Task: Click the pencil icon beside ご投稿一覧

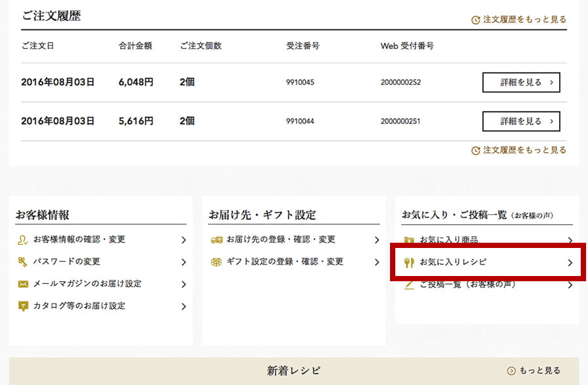Action: (410, 285)
